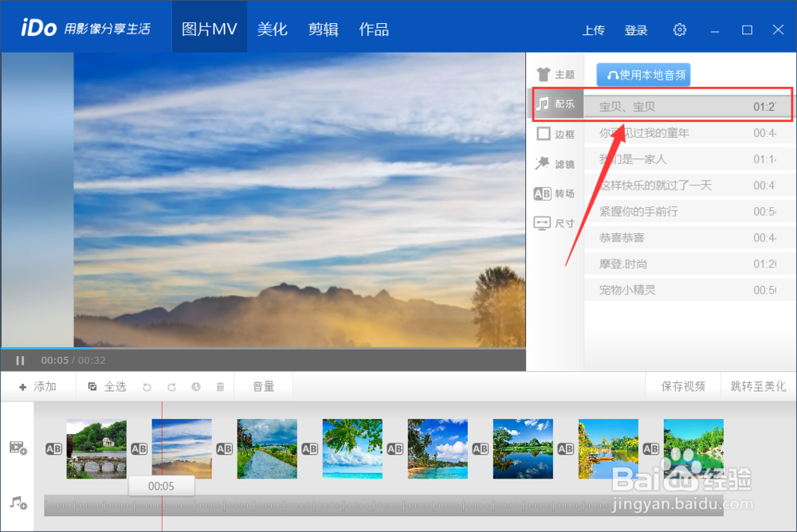Pause the video preview
Image resolution: width=797 pixels, height=532 pixels.
point(20,360)
